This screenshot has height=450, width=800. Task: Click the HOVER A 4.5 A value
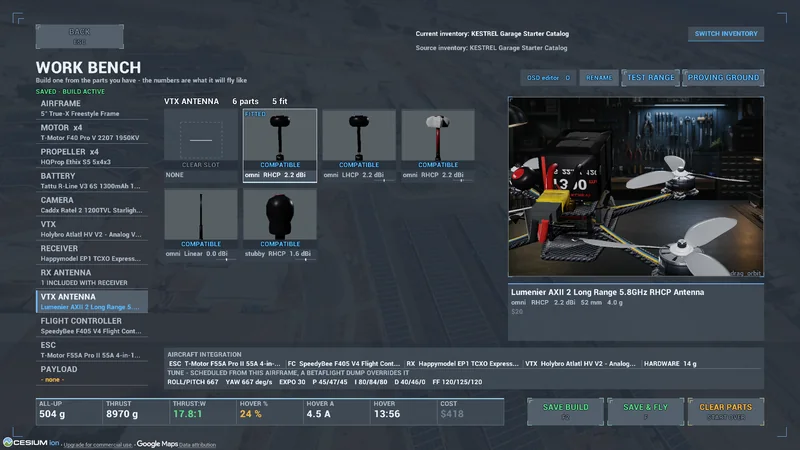pos(318,414)
